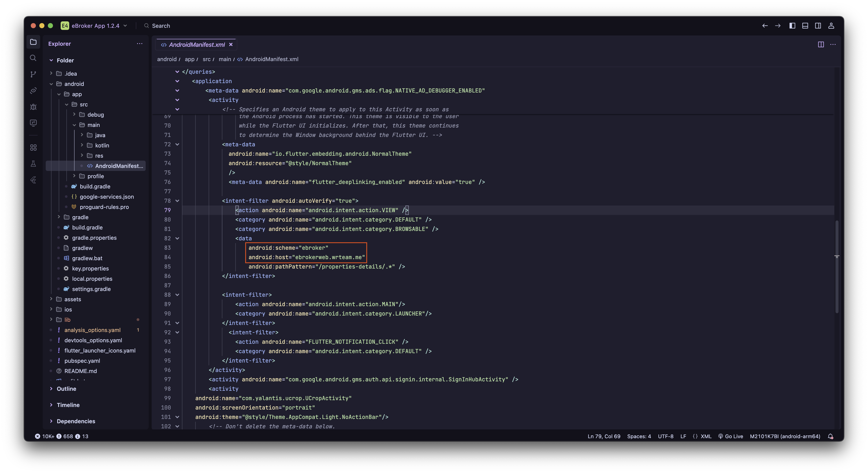The image size is (868, 473).
Task: Change encoding via UTF-8 status item
Action: 666,436
